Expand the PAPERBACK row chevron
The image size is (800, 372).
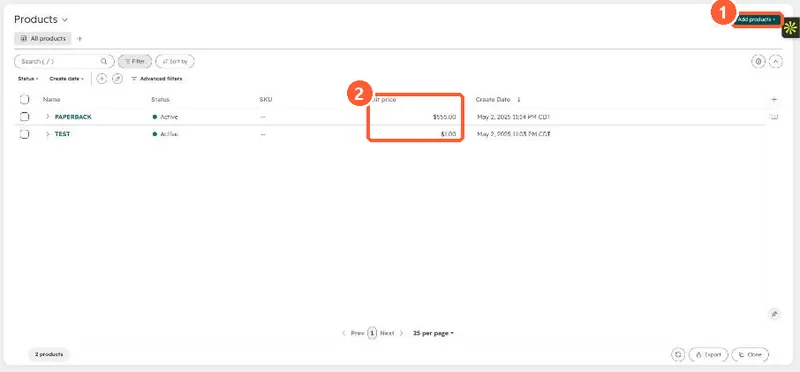click(48, 117)
